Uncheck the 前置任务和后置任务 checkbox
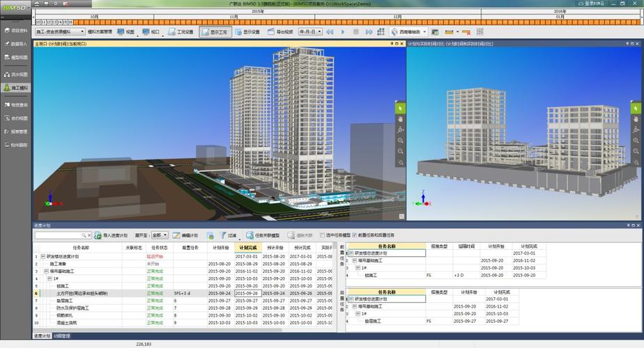The image size is (644, 348). pos(355,235)
